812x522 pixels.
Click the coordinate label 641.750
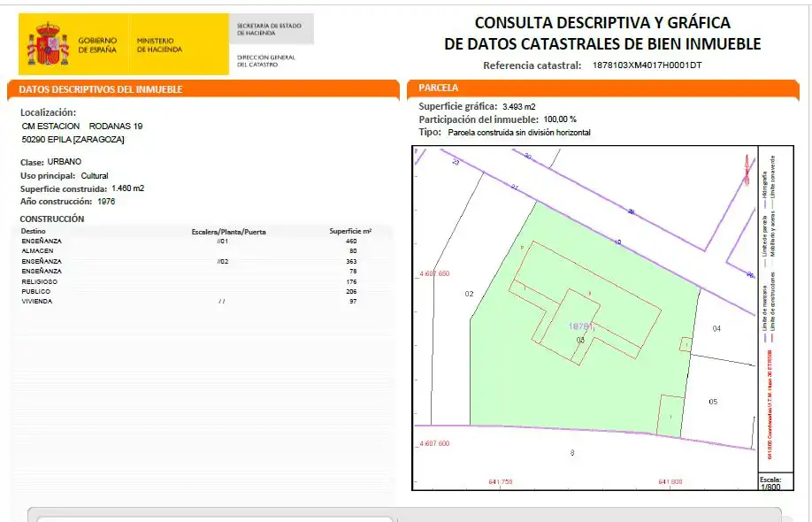501,481
